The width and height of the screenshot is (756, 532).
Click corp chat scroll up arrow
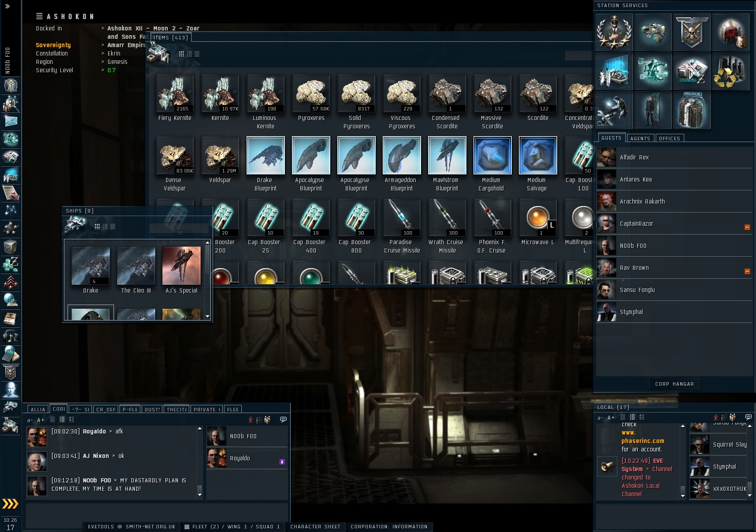click(199, 428)
